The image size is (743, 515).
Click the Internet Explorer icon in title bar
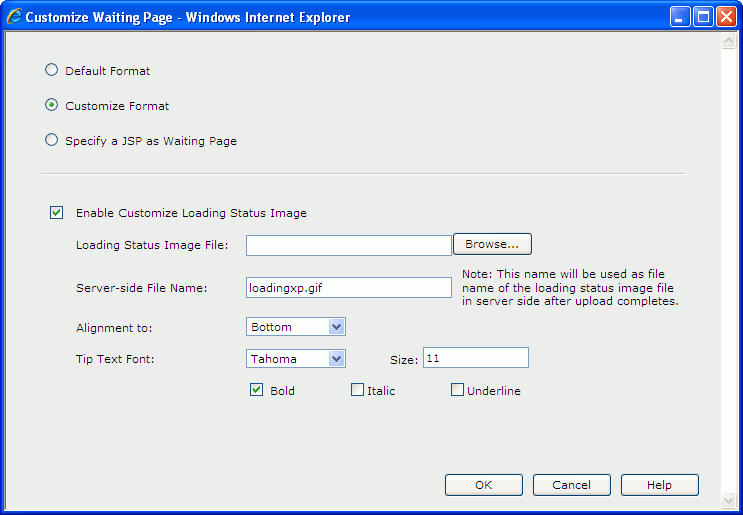coord(15,16)
